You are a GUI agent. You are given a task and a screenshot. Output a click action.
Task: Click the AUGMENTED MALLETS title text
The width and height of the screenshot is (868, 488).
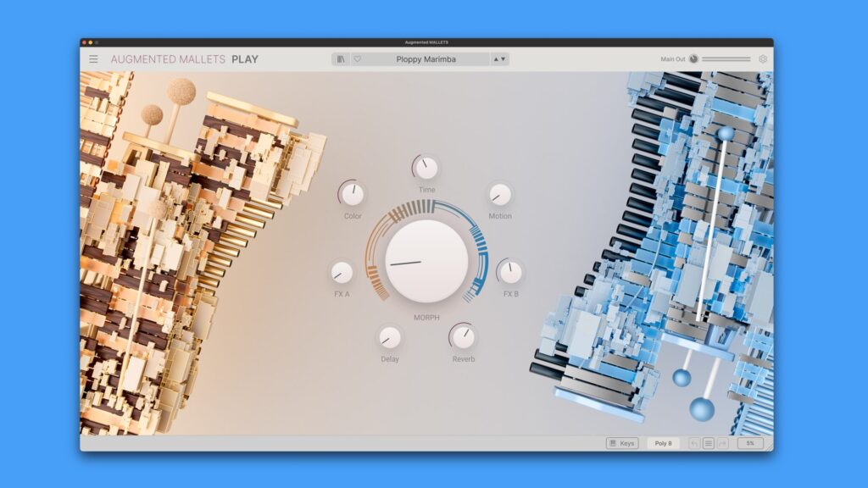(x=168, y=59)
